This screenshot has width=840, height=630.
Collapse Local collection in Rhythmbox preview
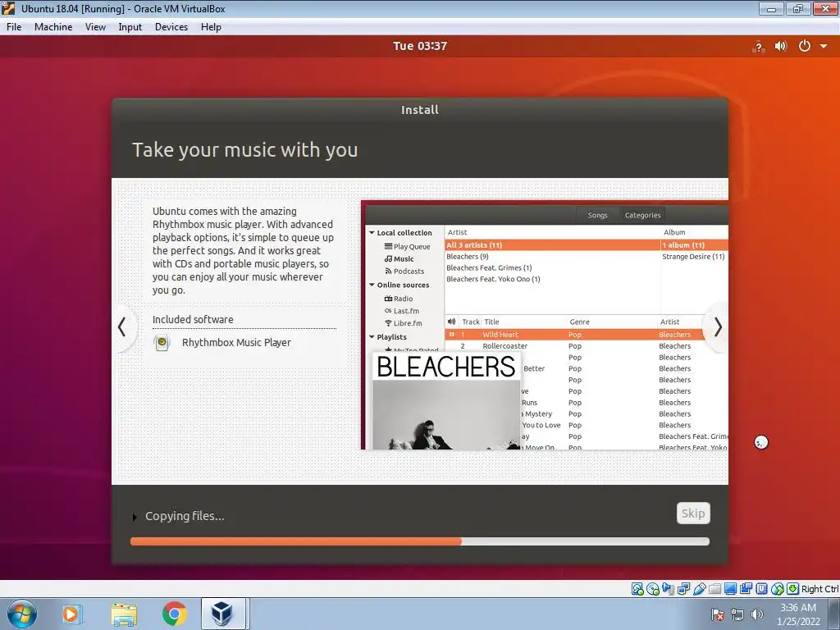coord(372,232)
